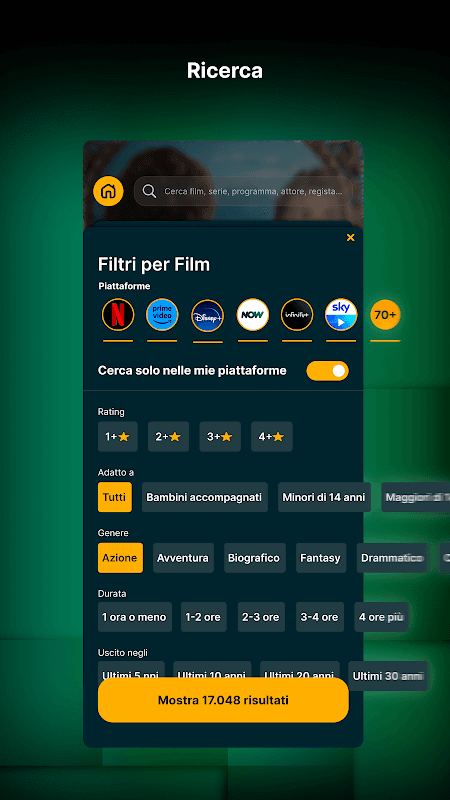Select the Drammatico genre chip
Screen dimensions: 450x800
tap(392, 558)
